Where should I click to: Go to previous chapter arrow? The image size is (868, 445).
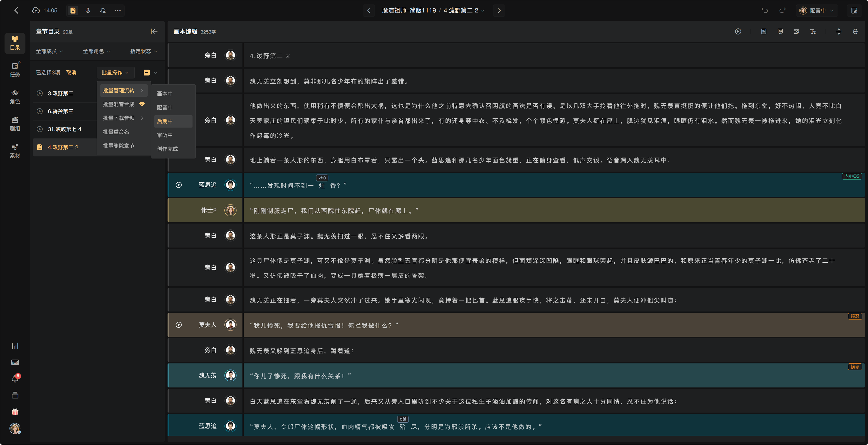pos(369,10)
